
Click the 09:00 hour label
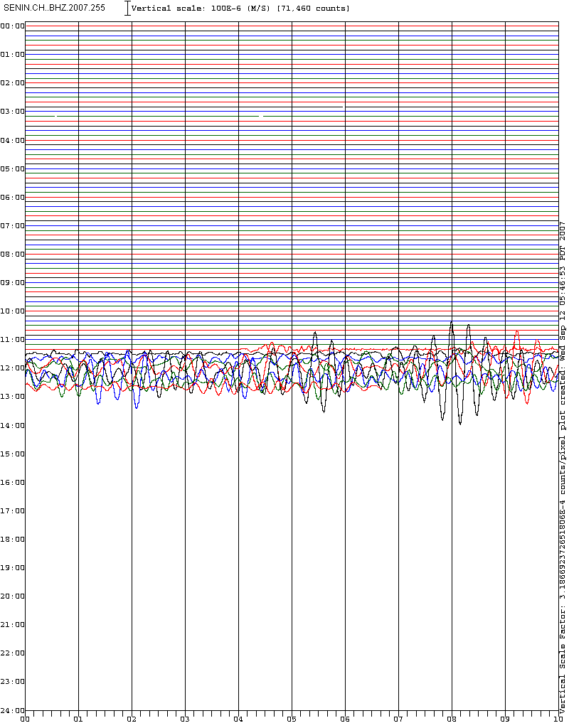12,282
